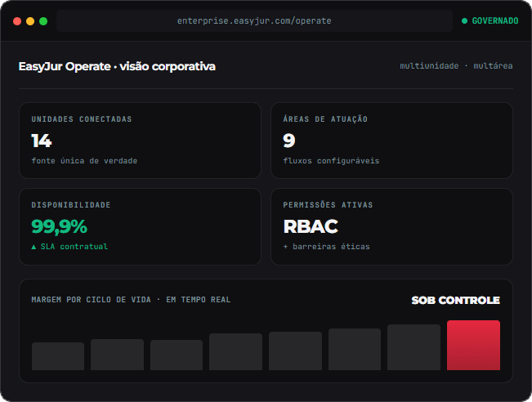Click the value 14 for connected units
The height and width of the screenshot is (402, 532).
coord(42,141)
